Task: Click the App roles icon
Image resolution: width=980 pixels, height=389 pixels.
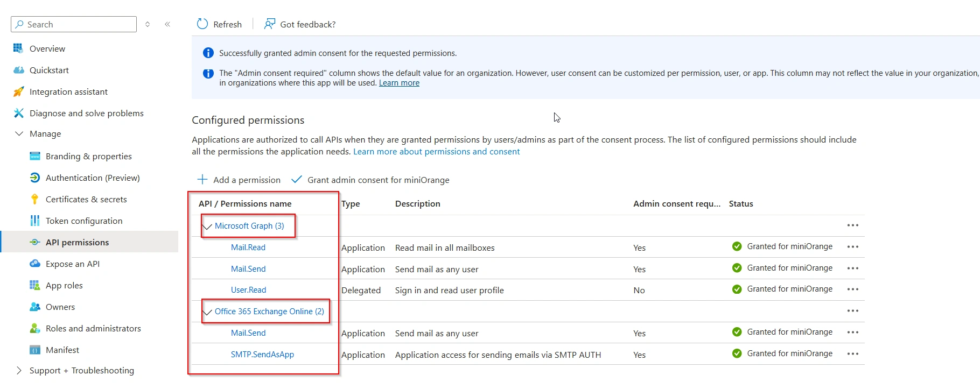Action: pyautogui.click(x=35, y=285)
